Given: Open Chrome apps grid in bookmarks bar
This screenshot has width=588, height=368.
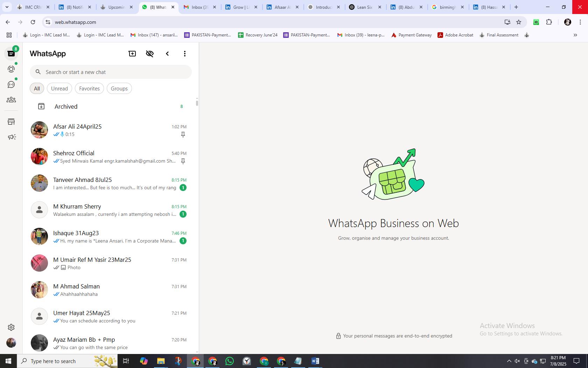Looking at the screenshot, I should tap(9, 35).
